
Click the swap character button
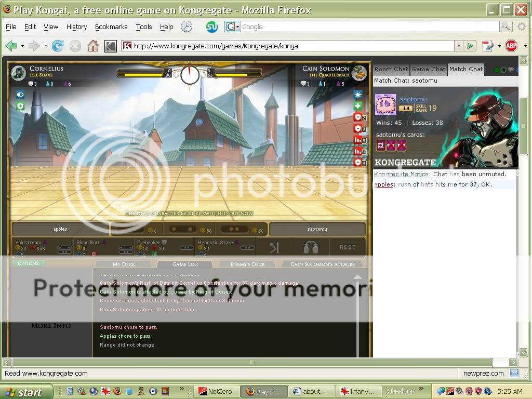tap(311, 247)
